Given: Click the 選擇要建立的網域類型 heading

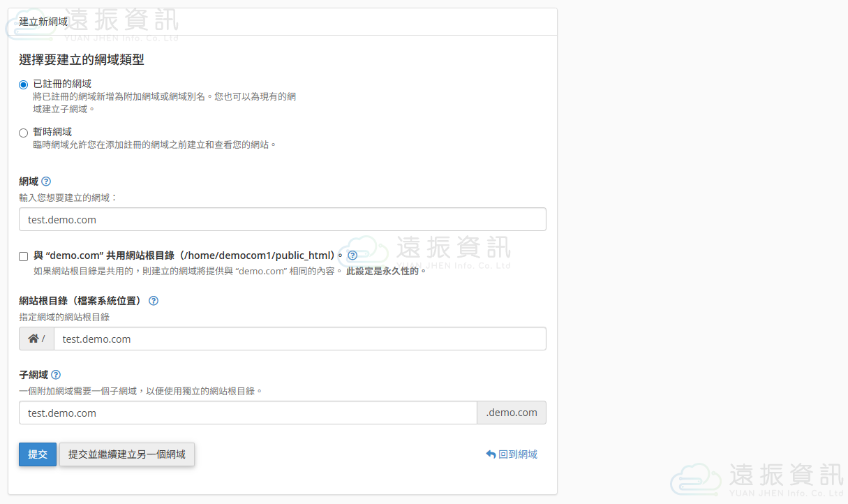Looking at the screenshot, I should pyautogui.click(x=82, y=59).
